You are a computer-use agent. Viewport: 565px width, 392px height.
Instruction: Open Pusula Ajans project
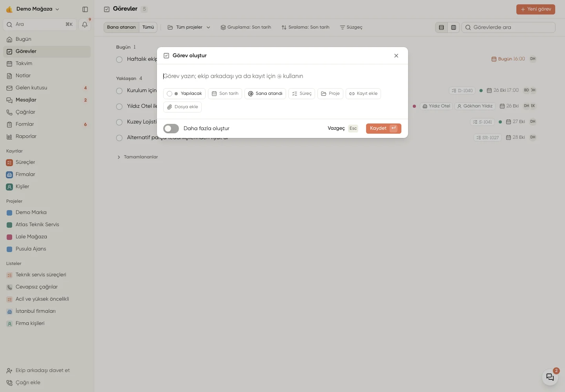tap(47, 249)
